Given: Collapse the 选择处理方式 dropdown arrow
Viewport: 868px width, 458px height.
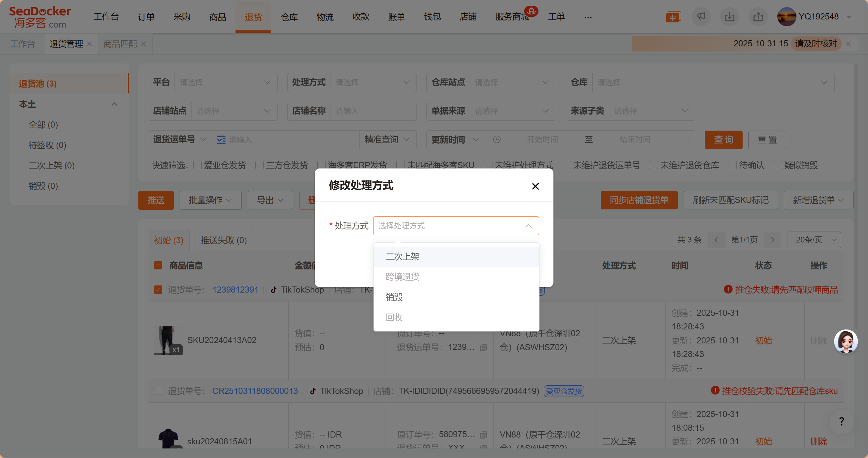Looking at the screenshot, I should 528,226.
